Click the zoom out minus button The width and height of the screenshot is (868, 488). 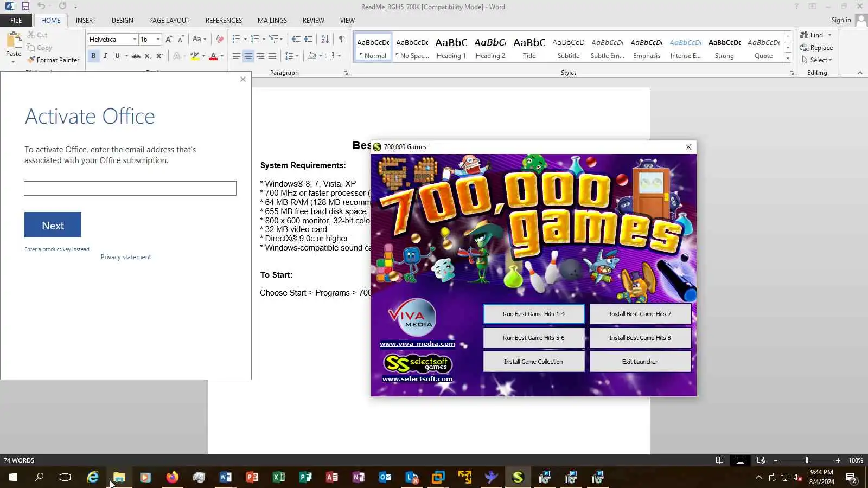pyautogui.click(x=776, y=460)
